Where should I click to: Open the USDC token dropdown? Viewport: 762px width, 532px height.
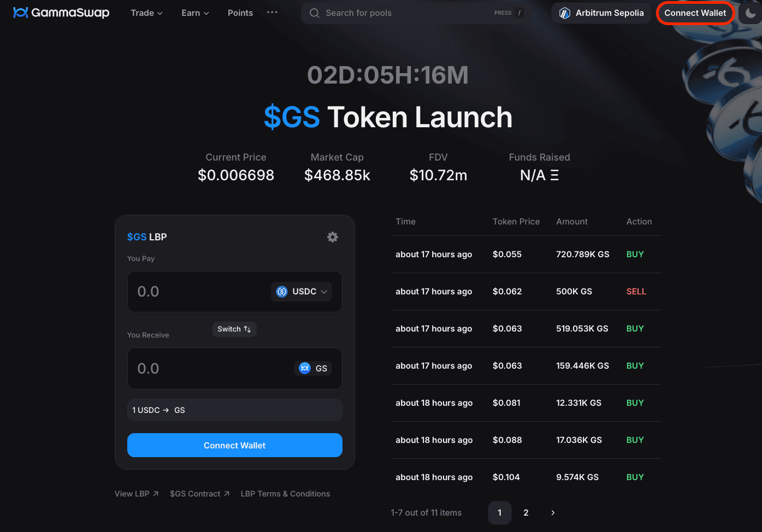(302, 292)
